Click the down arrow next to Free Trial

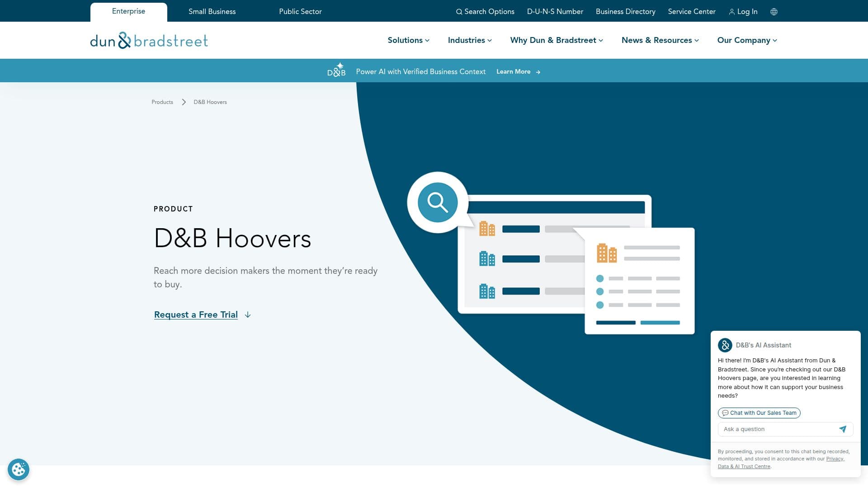pyautogui.click(x=248, y=315)
